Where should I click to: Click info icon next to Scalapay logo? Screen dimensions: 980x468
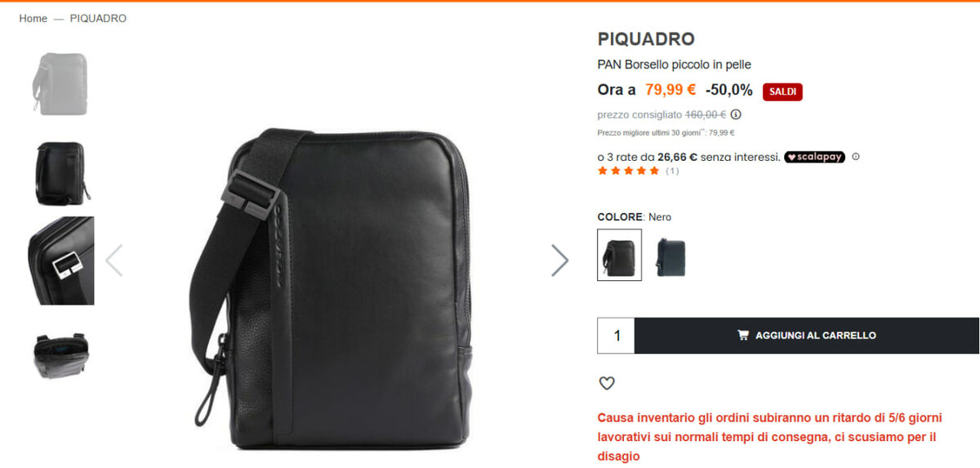[856, 157]
